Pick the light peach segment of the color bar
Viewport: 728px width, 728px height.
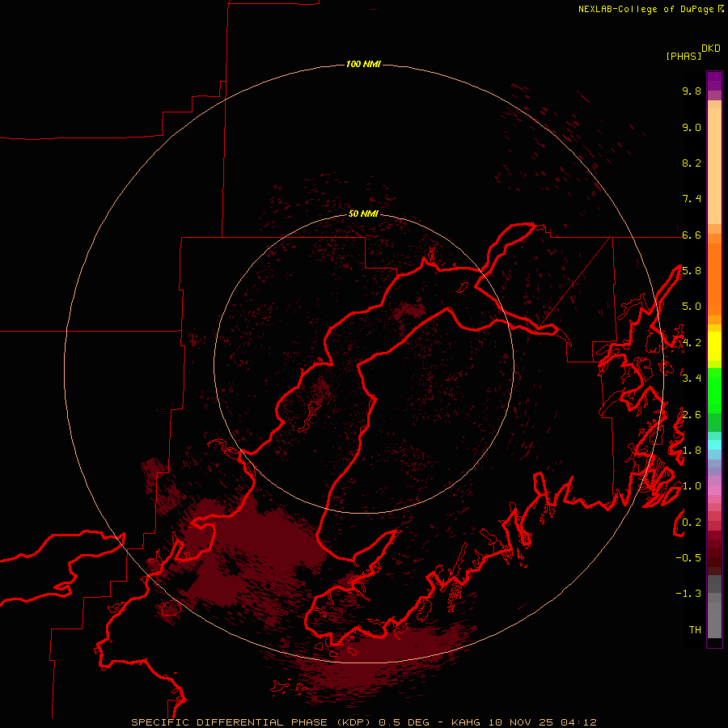[714, 167]
